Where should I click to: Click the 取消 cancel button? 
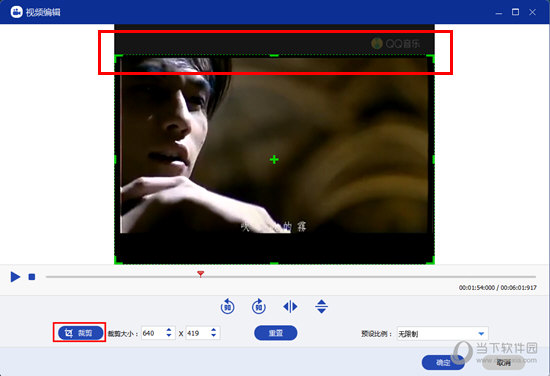point(504,363)
